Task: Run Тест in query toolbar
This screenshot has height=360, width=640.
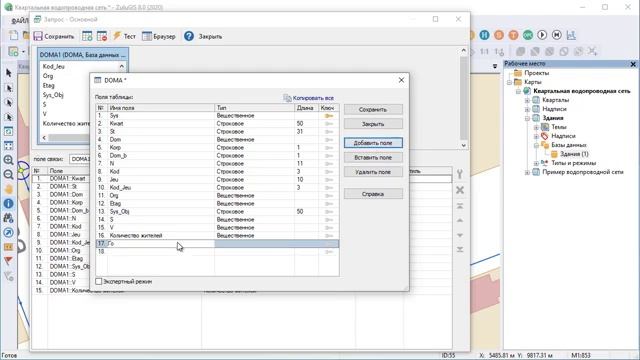Action: [124, 36]
